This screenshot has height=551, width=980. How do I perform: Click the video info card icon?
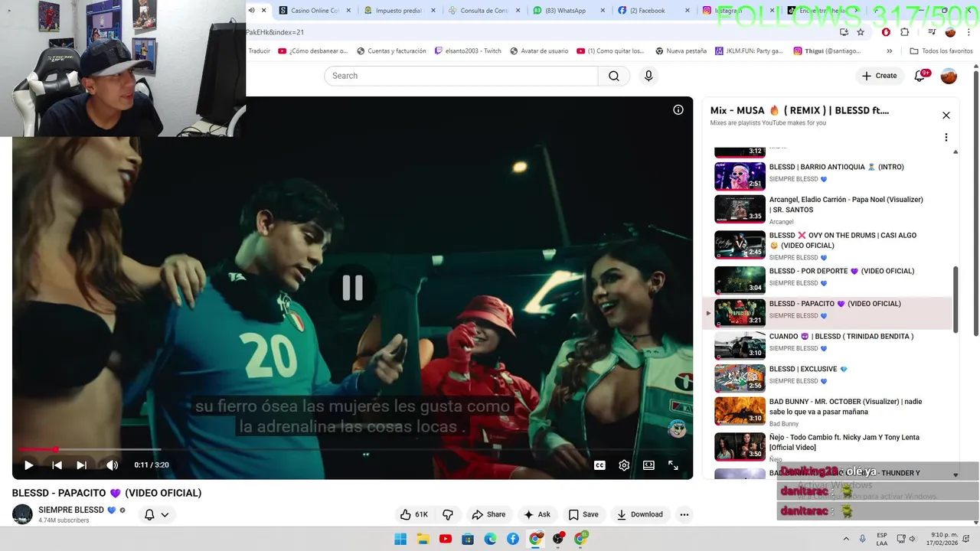[x=678, y=110]
